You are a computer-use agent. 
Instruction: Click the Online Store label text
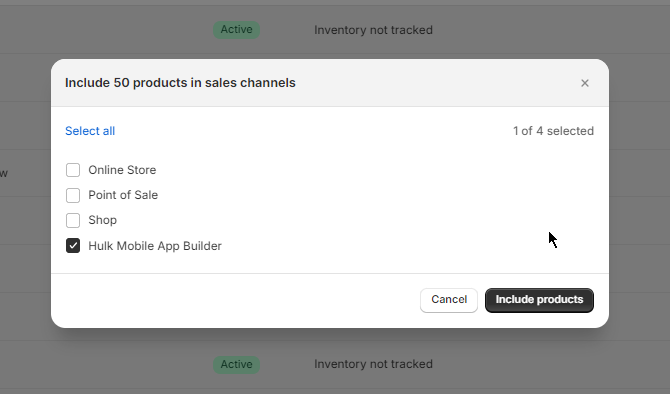122,170
